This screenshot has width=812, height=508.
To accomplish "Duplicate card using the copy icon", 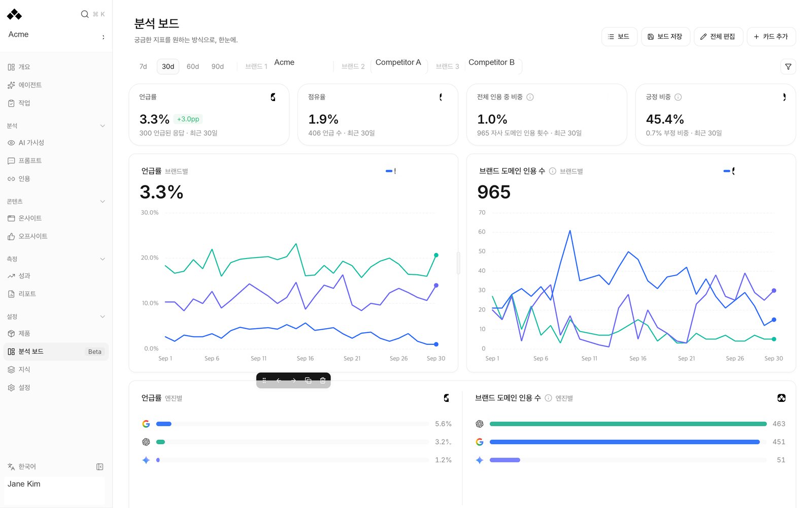I will point(308,380).
